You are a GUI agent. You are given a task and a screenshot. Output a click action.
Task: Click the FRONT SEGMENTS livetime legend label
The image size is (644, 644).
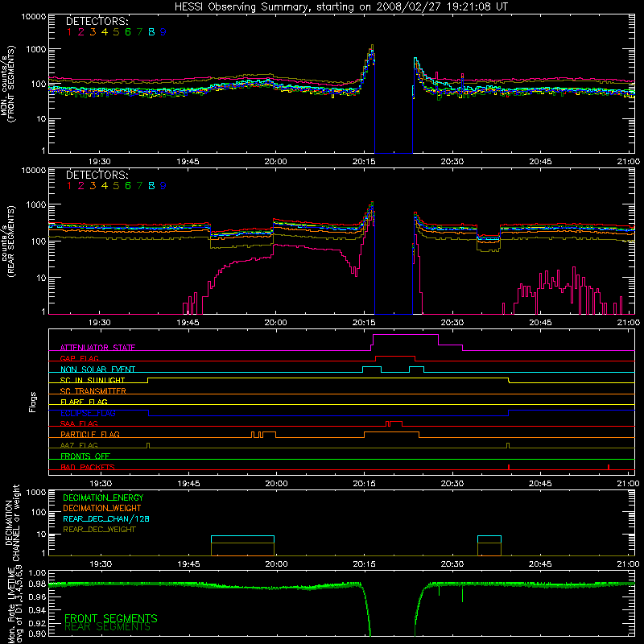[x=111, y=618]
